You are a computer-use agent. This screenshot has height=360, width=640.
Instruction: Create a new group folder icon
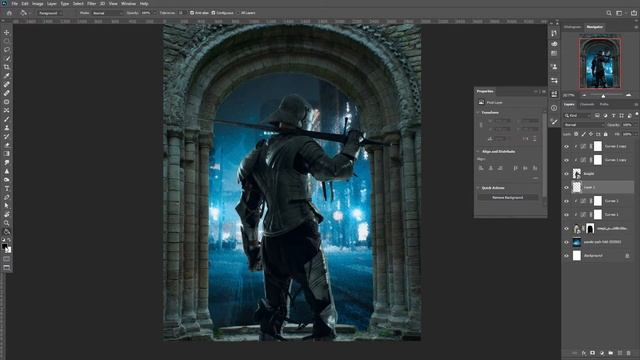[x=611, y=353]
